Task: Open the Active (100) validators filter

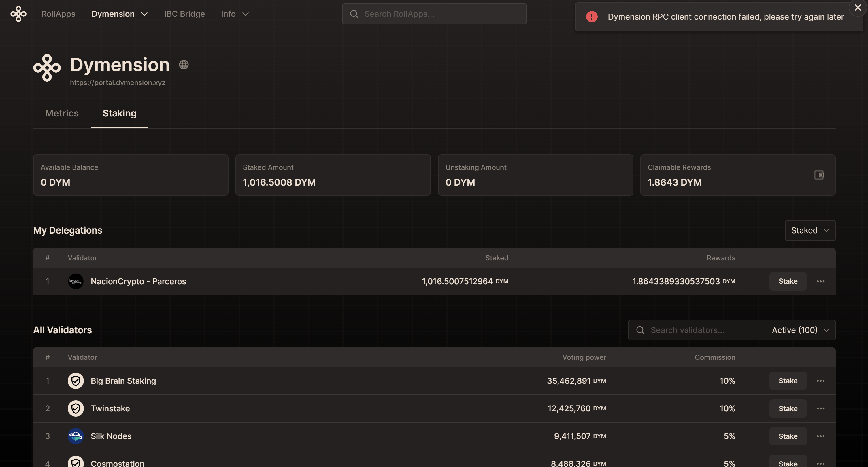Action: tap(800, 330)
